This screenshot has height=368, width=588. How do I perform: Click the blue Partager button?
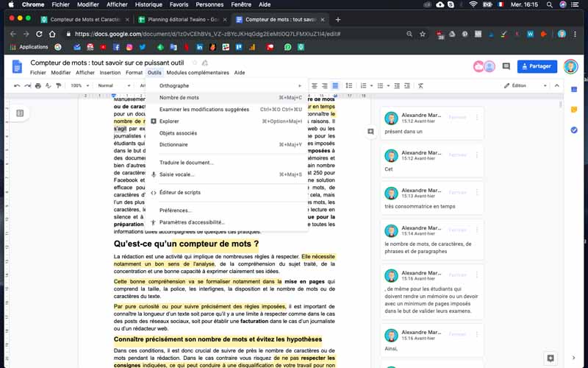click(x=537, y=66)
